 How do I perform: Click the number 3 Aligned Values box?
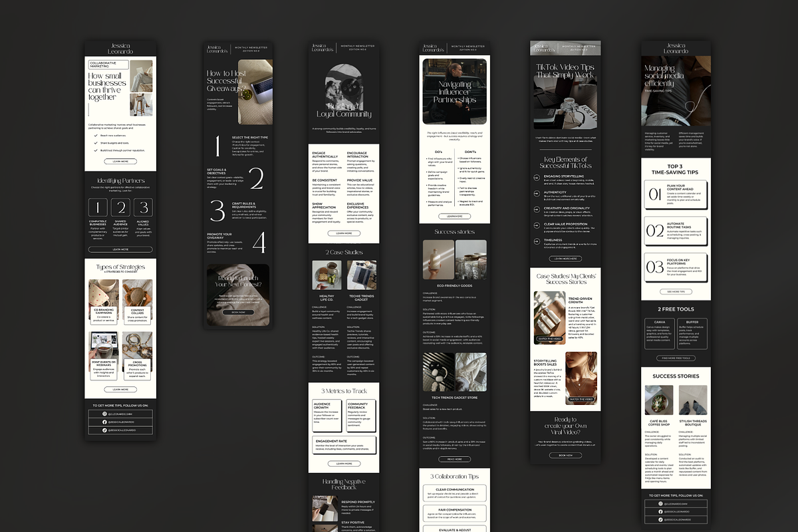(x=143, y=207)
